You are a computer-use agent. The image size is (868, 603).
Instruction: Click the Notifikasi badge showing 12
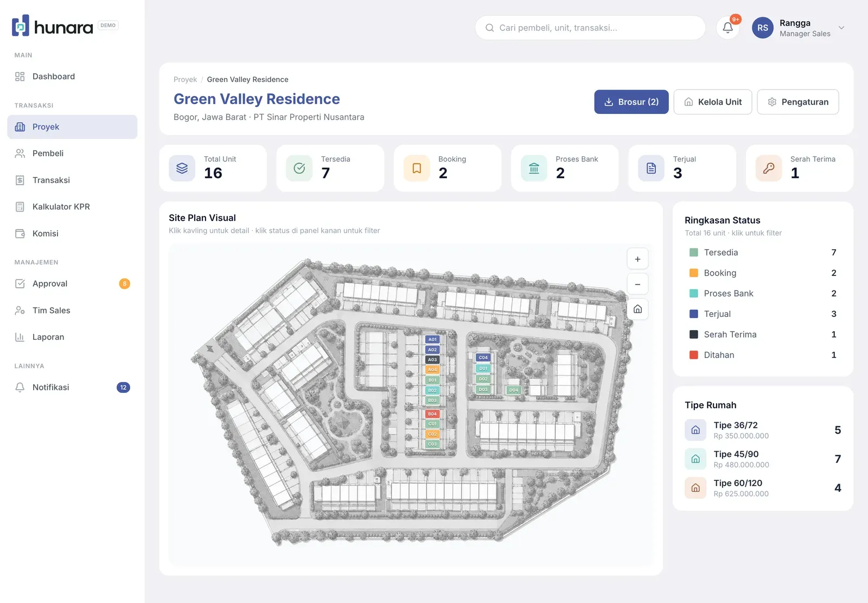tap(123, 388)
